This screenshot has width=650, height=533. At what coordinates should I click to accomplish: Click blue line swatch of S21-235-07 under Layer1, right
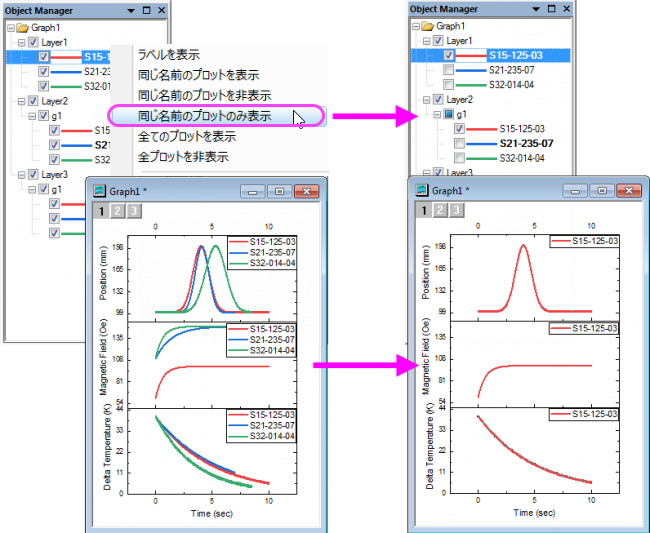pos(471,70)
